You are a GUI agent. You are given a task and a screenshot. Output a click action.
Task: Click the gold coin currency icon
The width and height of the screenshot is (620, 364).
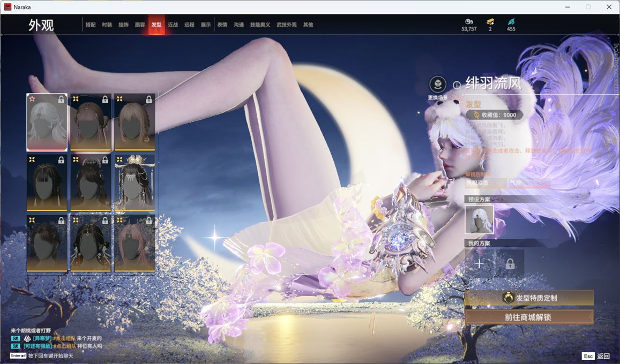tap(468, 22)
